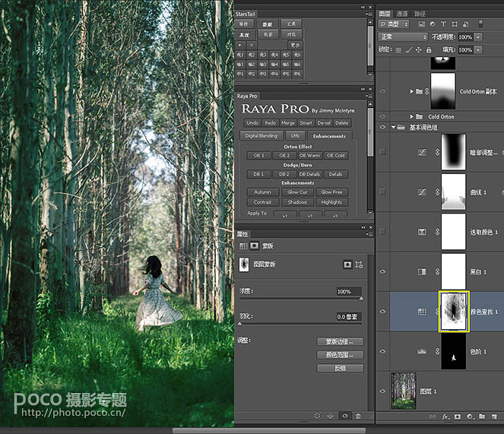Hide the 色阶 1 layer
This screenshot has height=434, width=504.
(382, 351)
